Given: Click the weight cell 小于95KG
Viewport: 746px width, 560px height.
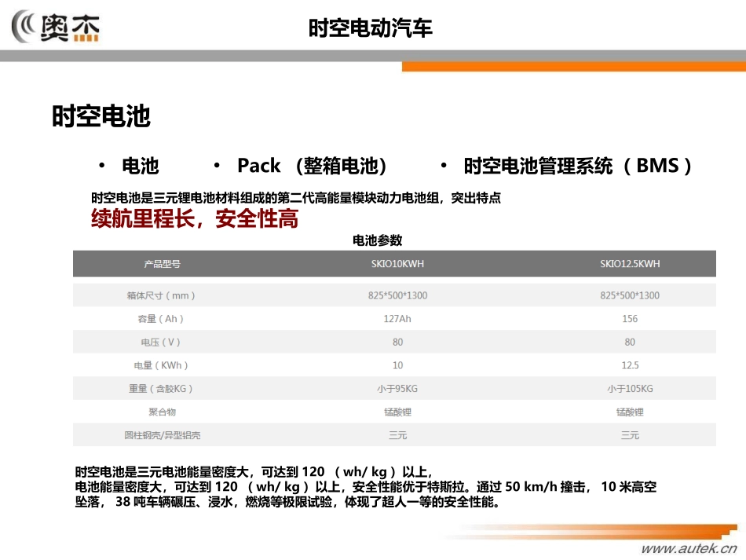Looking at the screenshot, I should click(397, 389).
